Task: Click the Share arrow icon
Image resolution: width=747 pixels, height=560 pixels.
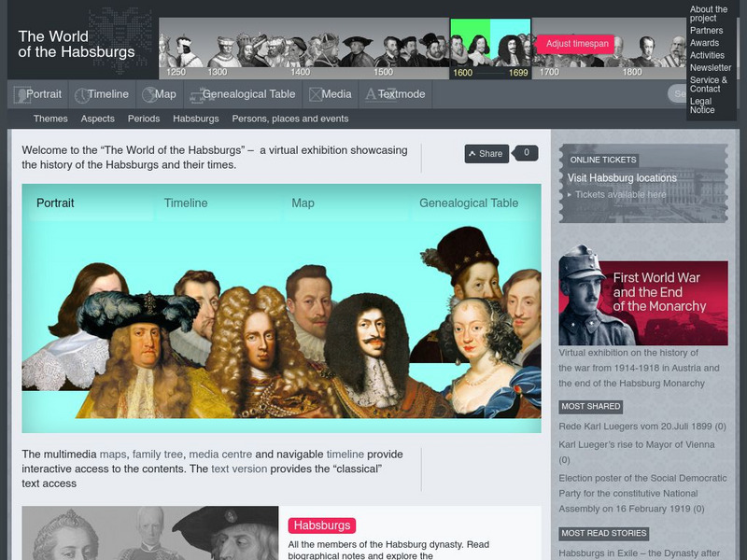Action: pyautogui.click(x=472, y=154)
